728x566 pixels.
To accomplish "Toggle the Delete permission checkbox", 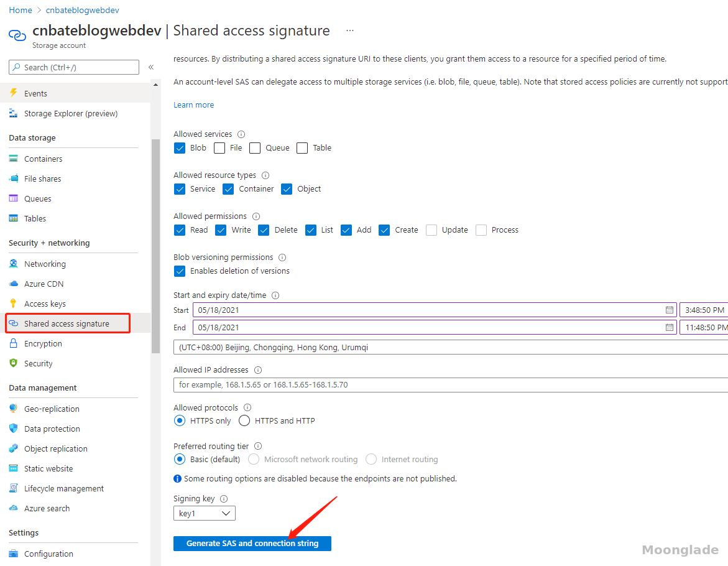I will pyautogui.click(x=264, y=230).
